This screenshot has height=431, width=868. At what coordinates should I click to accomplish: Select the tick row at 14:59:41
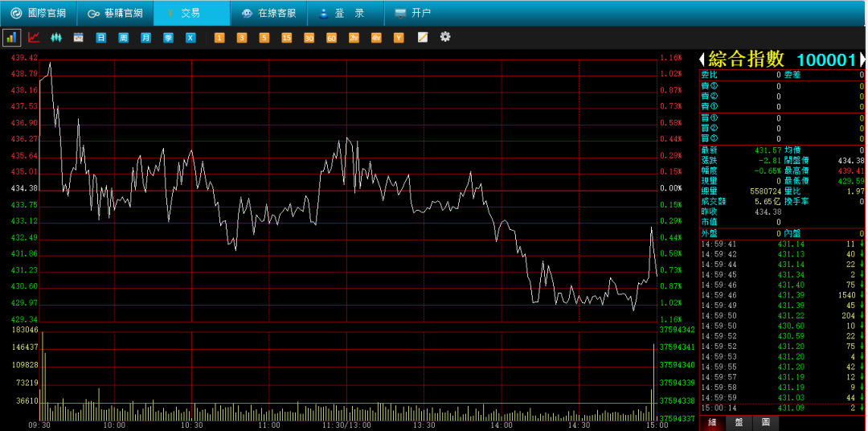click(782, 244)
